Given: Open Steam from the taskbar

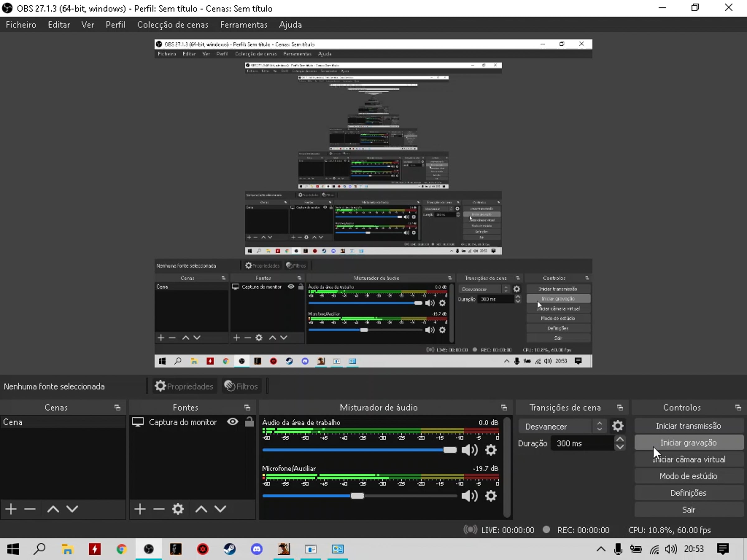Looking at the screenshot, I should coord(230,549).
